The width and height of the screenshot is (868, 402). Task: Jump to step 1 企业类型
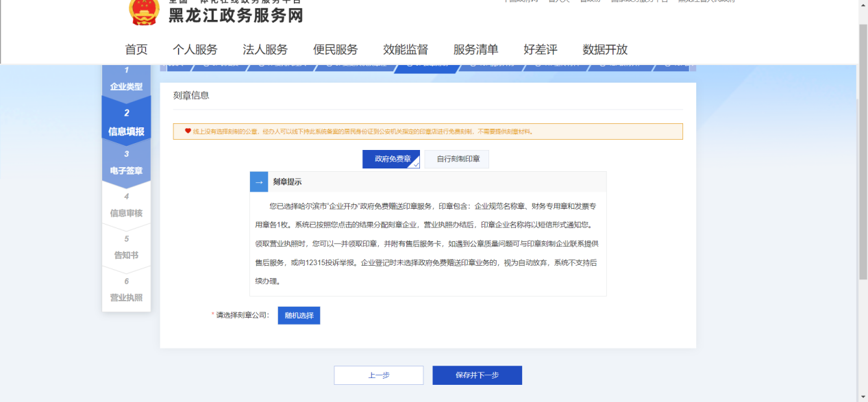tap(126, 79)
